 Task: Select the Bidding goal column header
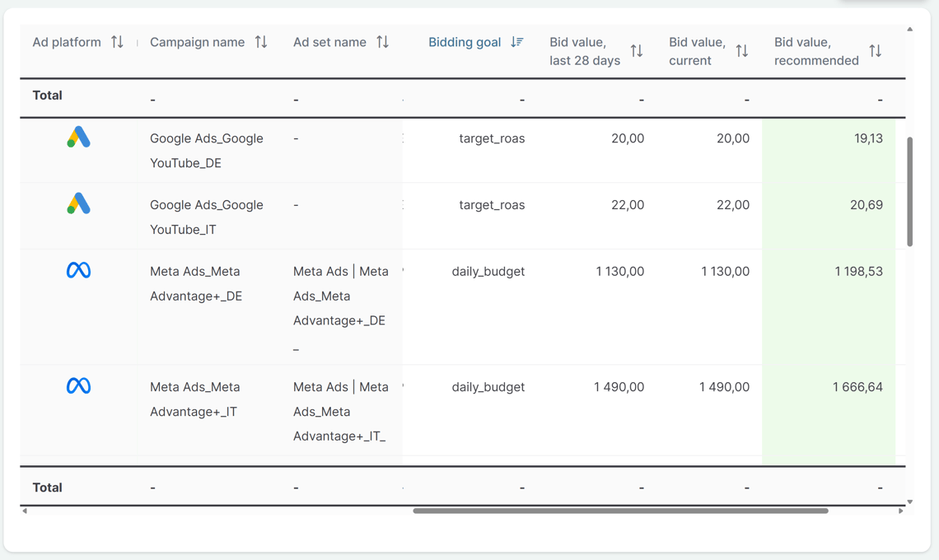464,41
